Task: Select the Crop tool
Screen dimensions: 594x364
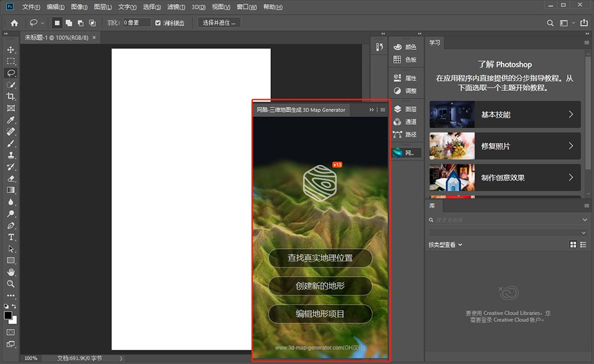Action: [11, 96]
